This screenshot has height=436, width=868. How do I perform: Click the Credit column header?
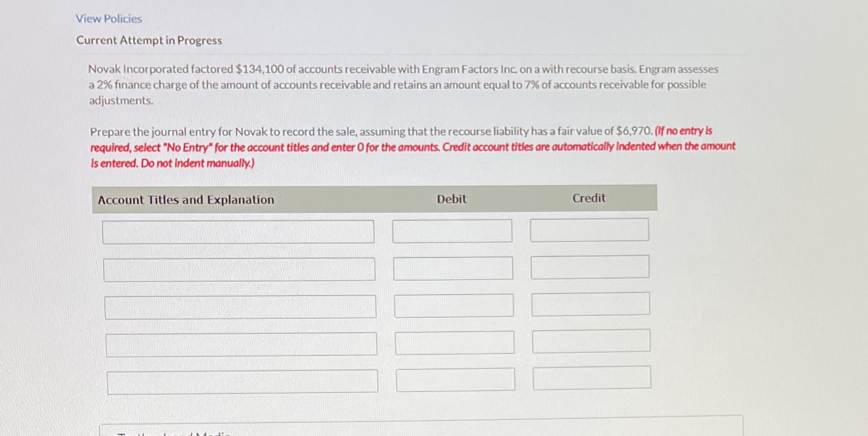[x=589, y=198]
